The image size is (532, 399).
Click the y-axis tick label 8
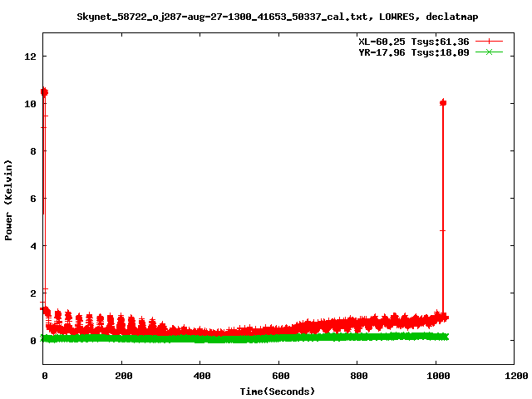pyautogui.click(x=33, y=151)
